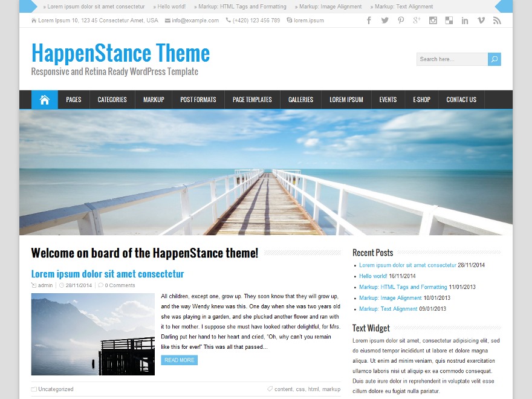Click the css tag link
Viewport: 532px width, 399px height.
pos(300,389)
